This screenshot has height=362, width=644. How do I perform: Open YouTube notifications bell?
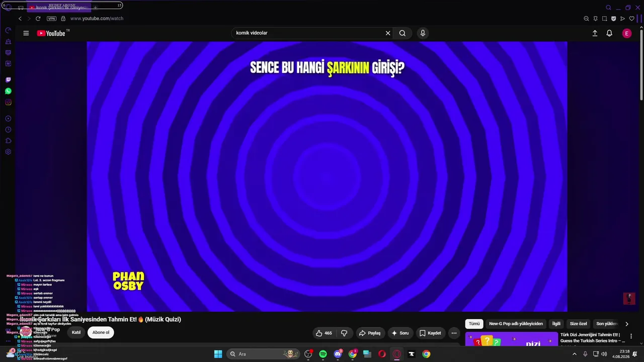[609, 33]
